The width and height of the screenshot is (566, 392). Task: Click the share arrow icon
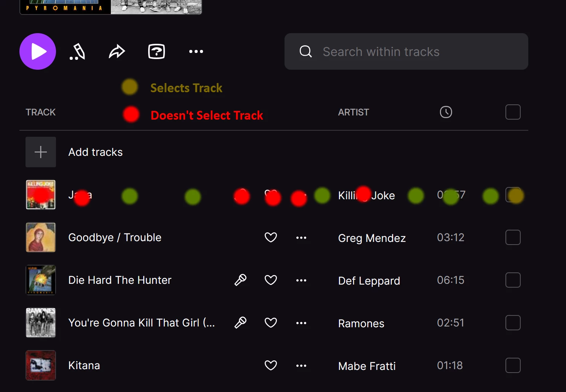(x=117, y=52)
